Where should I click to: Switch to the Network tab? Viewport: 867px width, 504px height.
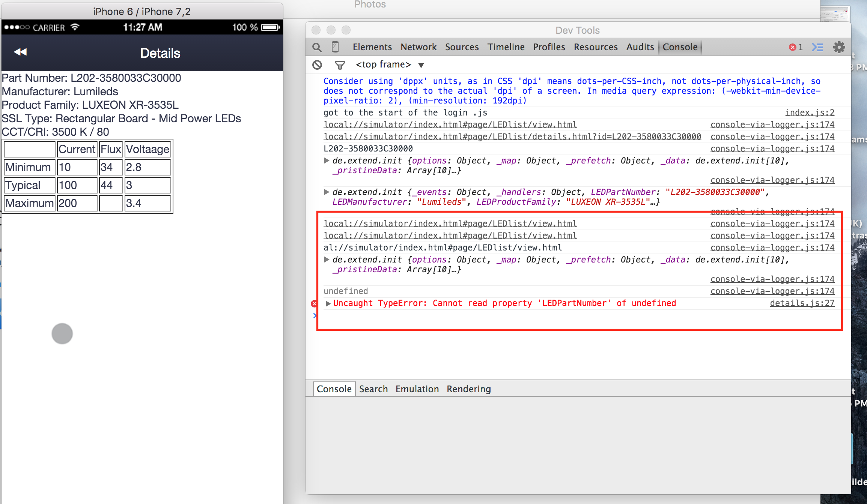[x=418, y=47]
